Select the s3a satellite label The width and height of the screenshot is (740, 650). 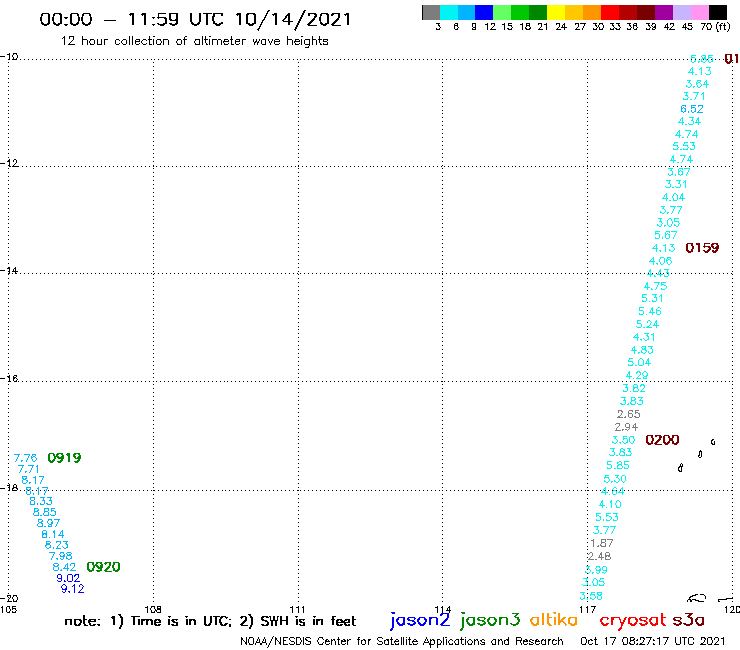689,620
